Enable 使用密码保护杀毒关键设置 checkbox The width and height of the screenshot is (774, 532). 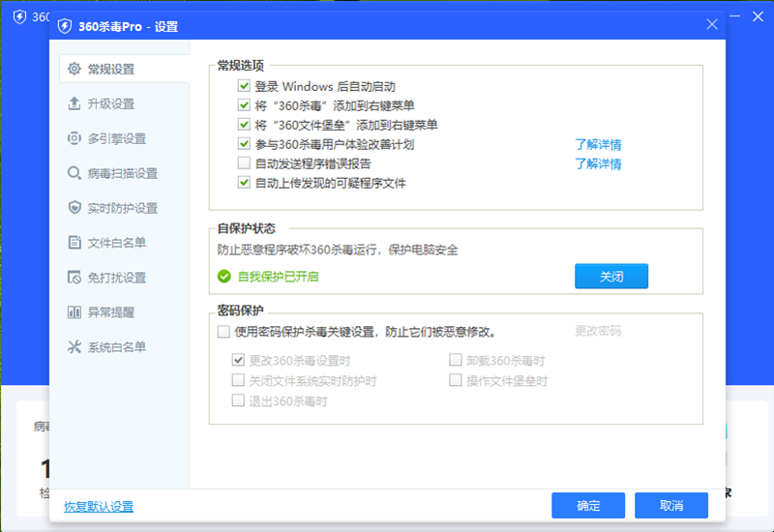(x=224, y=332)
